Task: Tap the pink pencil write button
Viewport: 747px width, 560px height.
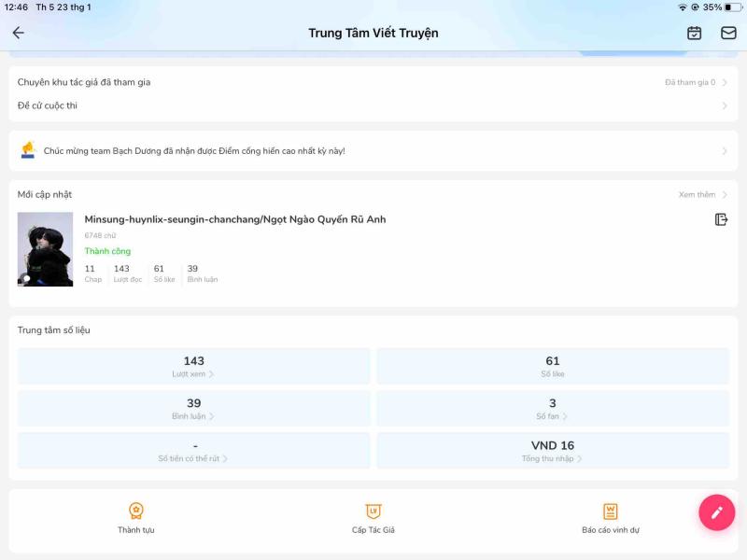Action: (x=716, y=512)
